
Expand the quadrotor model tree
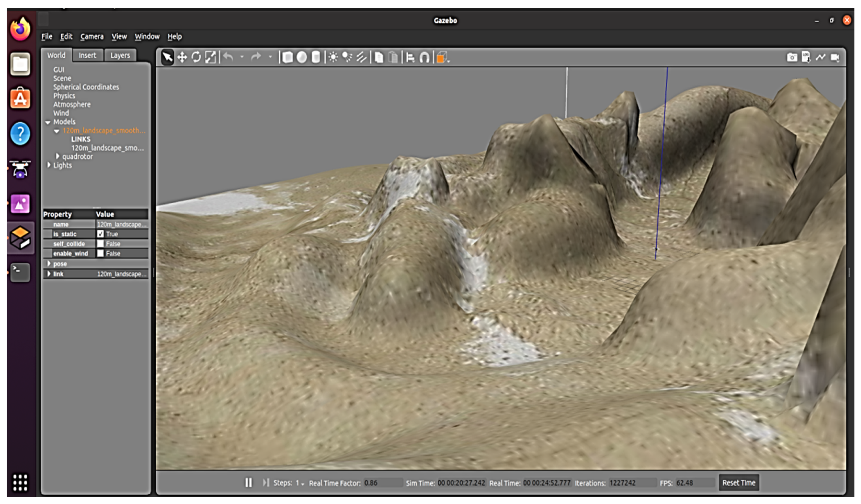point(57,157)
